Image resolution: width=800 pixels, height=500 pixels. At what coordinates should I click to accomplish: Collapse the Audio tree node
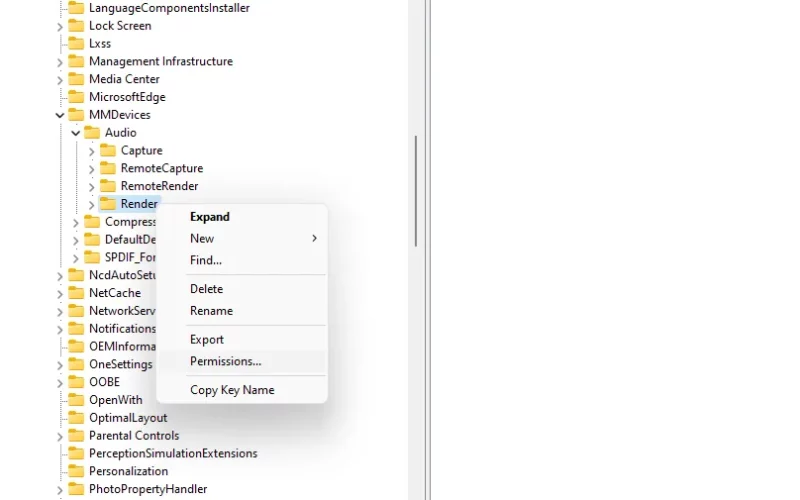pos(76,133)
